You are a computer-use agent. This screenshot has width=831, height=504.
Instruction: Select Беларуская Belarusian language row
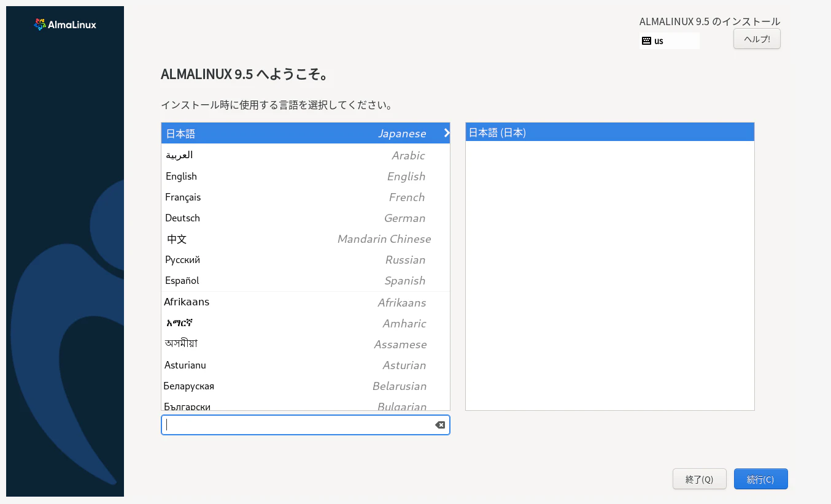[306, 386]
